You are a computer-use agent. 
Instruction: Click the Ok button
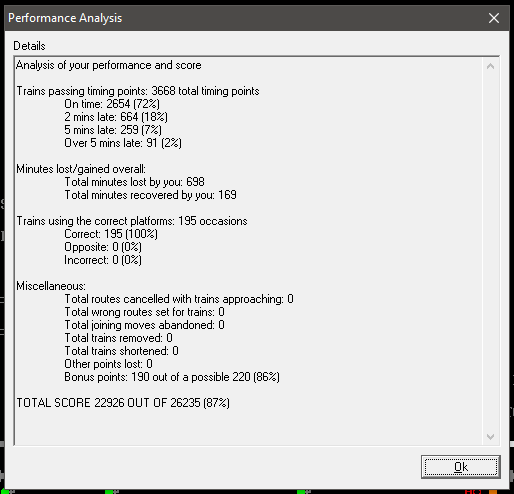coord(461,467)
